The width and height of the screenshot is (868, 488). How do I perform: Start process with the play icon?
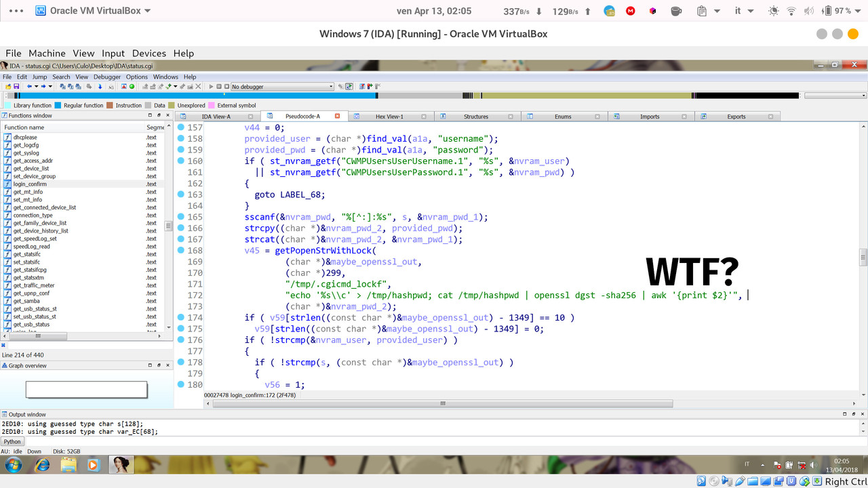point(211,86)
